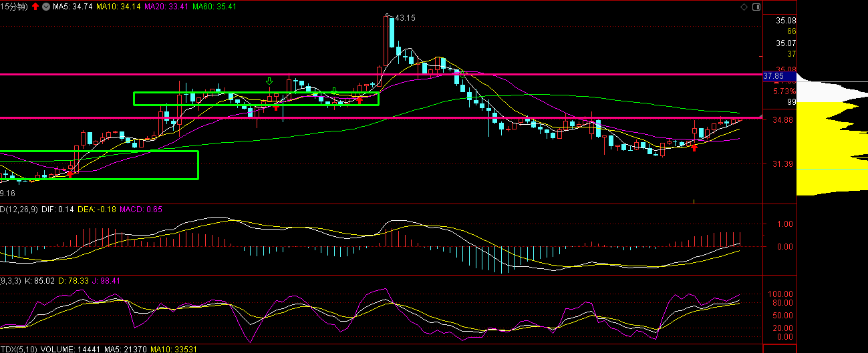Click the 5.73% change value
The image size is (868, 353).
coord(784,91)
